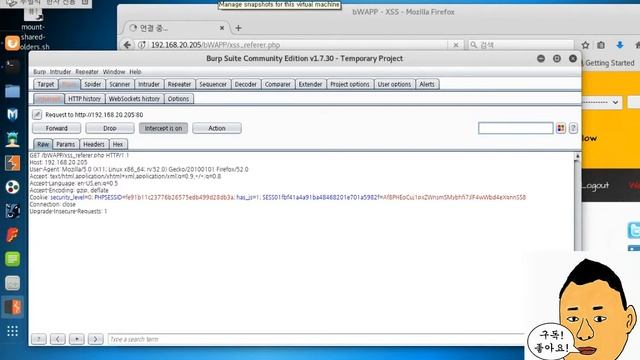Open the Extender tab
Viewport: 640px width, 360px height.
point(310,84)
